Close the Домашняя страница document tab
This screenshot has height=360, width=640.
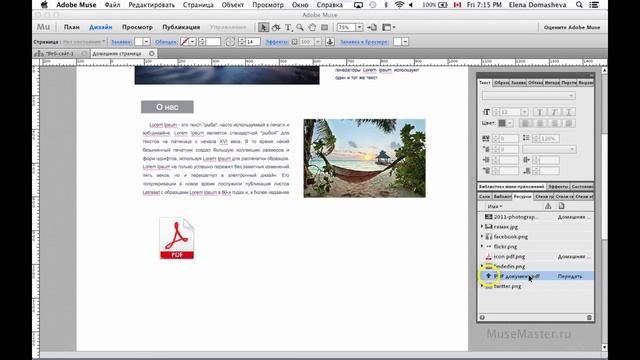152,53
